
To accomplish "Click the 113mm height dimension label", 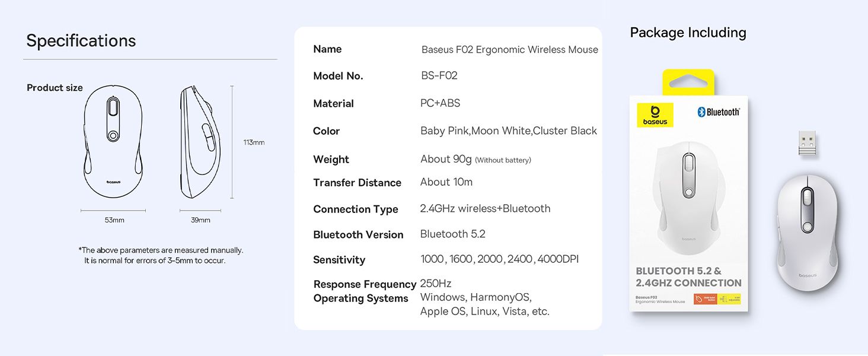I will tap(254, 142).
